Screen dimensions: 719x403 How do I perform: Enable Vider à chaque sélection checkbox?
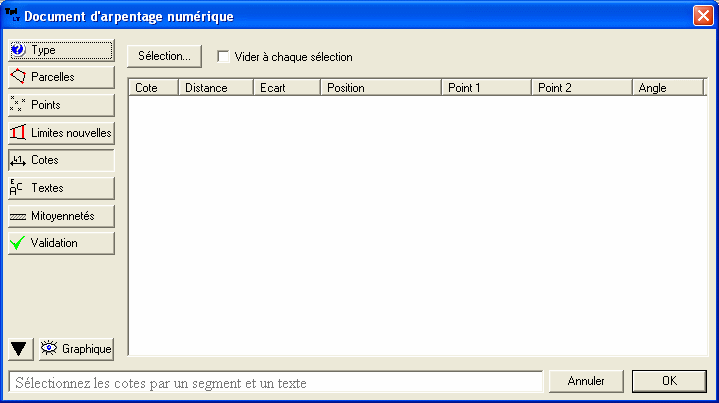point(224,57)
